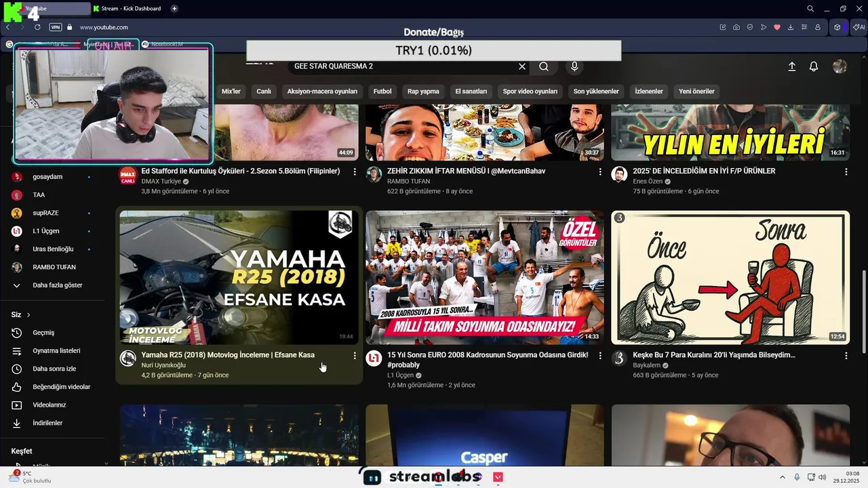Select the Canlı filter chip
Screen dimensions: 868x488
pos(264,91)
